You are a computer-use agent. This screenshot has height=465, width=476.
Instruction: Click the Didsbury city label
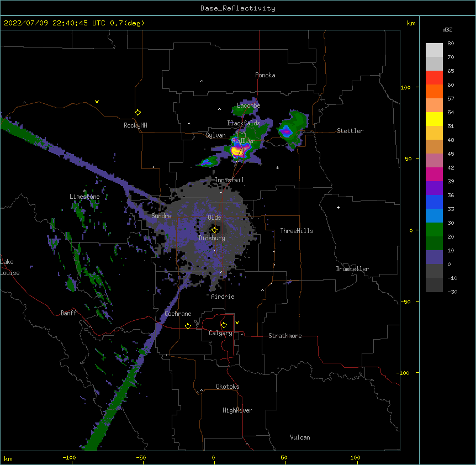click(x=212, y=238)
